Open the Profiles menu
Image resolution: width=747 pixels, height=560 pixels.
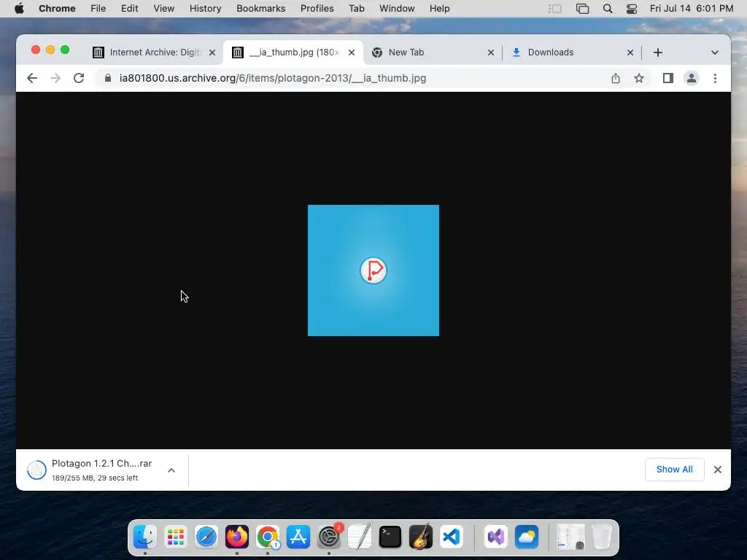tap(317, 9)
